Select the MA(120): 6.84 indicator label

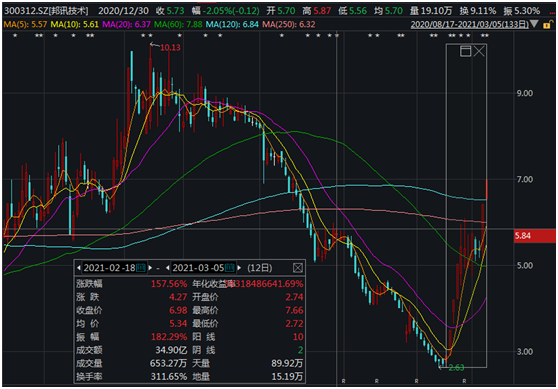pos(232,24)
